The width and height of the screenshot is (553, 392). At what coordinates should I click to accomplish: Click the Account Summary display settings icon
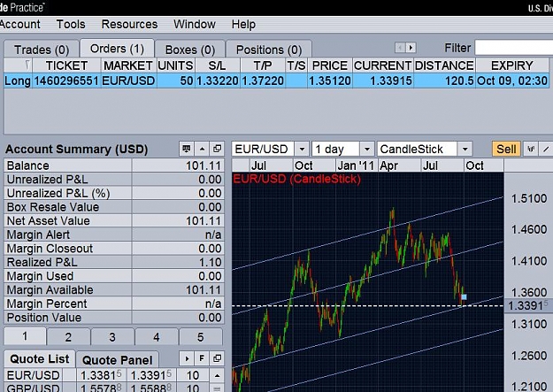tap(186, 149)
